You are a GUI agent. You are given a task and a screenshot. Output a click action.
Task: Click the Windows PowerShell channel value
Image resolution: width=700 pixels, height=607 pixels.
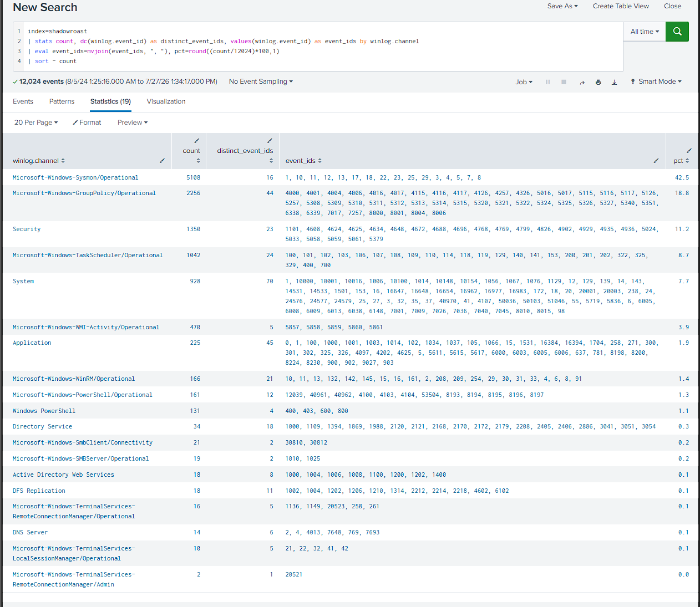pyautogui.click(x=44, y=411)
